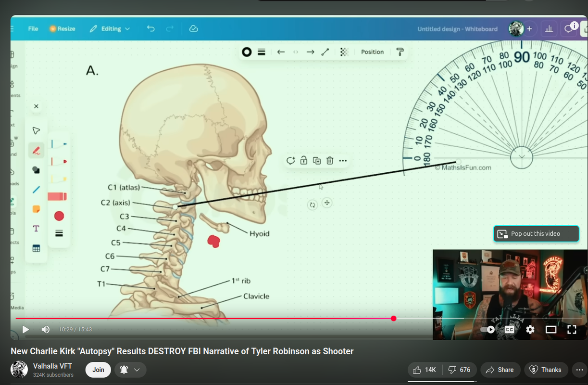
Task: Click Pop out this video
Action: coord(536,234)
